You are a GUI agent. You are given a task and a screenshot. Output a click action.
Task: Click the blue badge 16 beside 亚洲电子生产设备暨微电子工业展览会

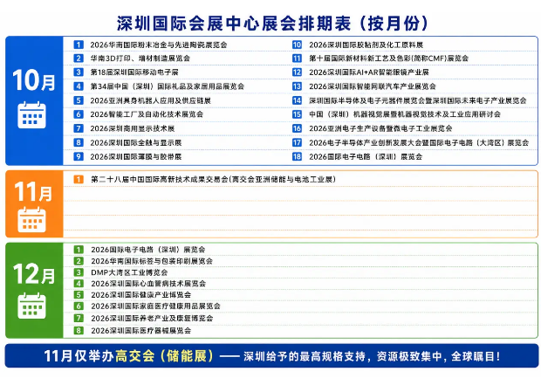297,128
